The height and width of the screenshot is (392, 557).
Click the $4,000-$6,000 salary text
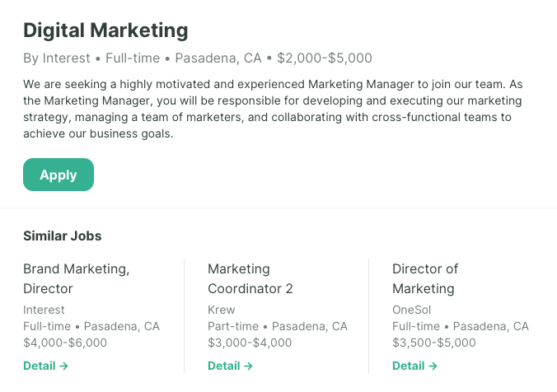(65, 343)
